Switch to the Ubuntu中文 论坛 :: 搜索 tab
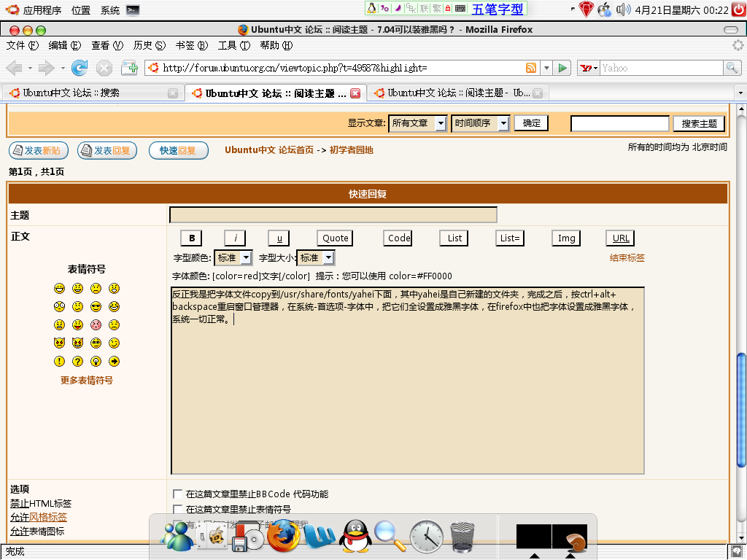The height and width of the screenshot is (560, 747). point(93,93)
